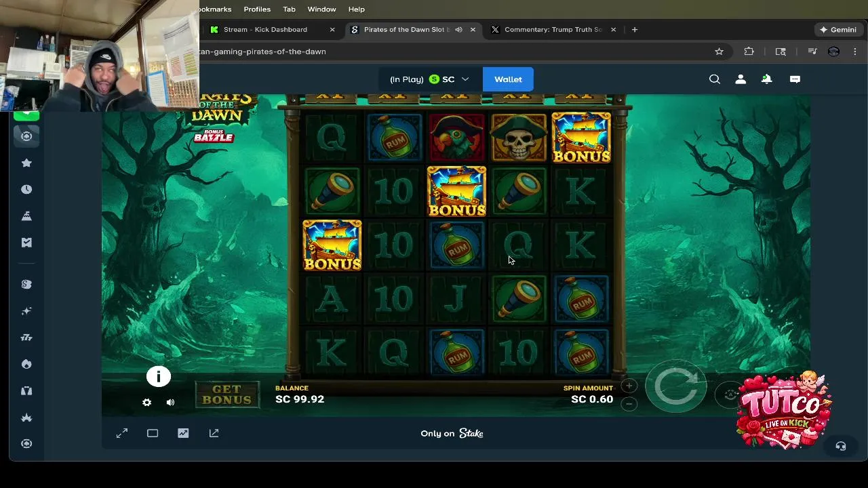
Task: Open Stake Originals 'S' icon in sidebar
Action: coord(26,284)
